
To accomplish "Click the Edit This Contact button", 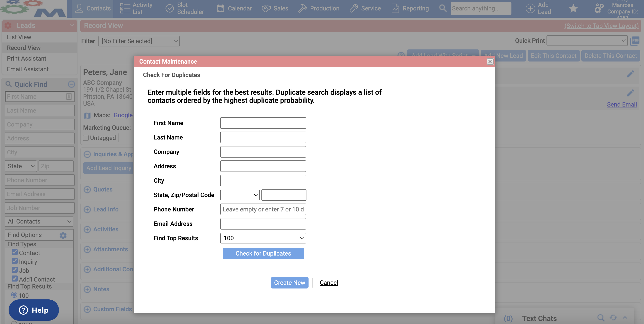I will pos(553,55).
